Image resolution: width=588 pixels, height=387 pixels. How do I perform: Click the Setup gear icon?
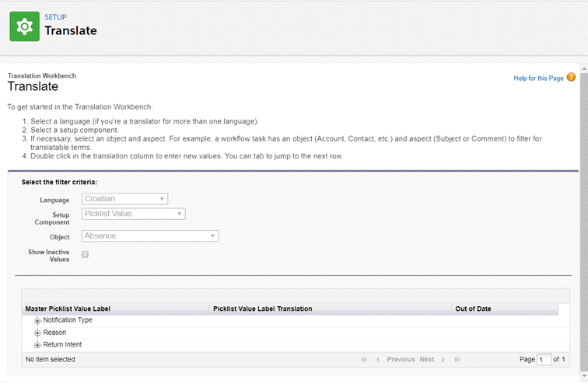pyautogui.click(x=24, y=26)
